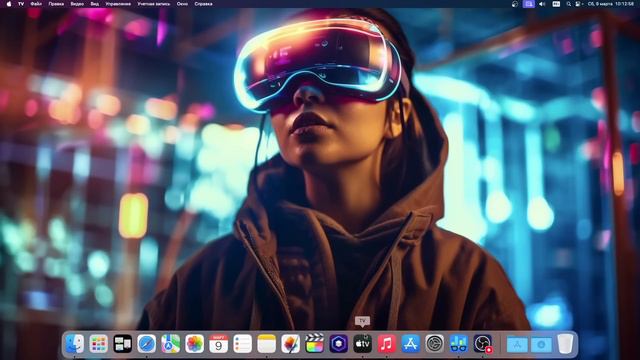
Task: Open the Photos app in Dock
Action: tap(195, 344)
